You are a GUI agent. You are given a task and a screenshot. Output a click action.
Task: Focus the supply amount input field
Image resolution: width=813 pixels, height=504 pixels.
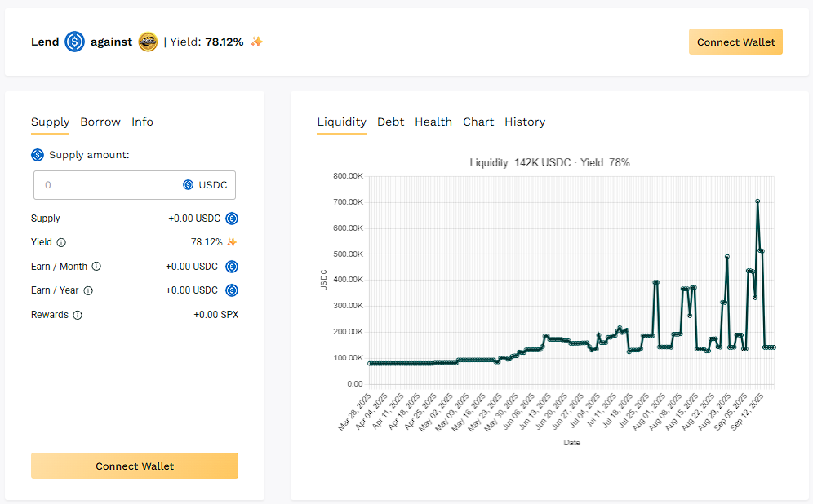(x=104, y=185)
